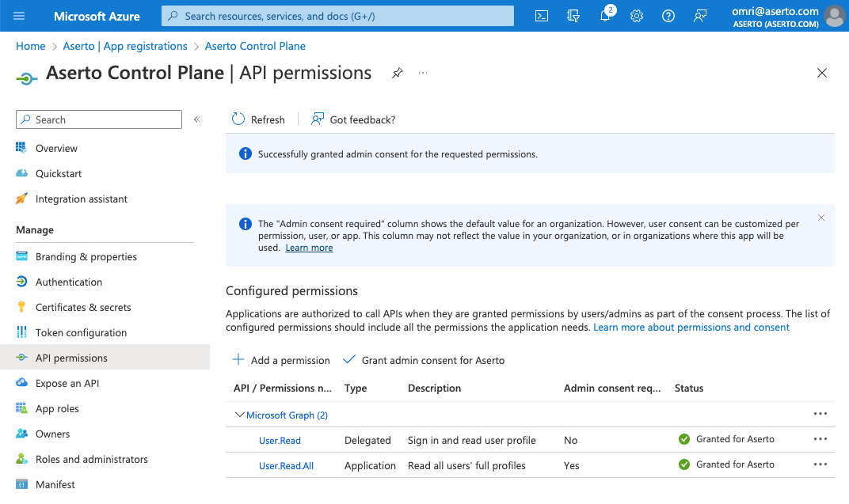
Task: Open the notifications bell icon
Action: tap(605, 16)
